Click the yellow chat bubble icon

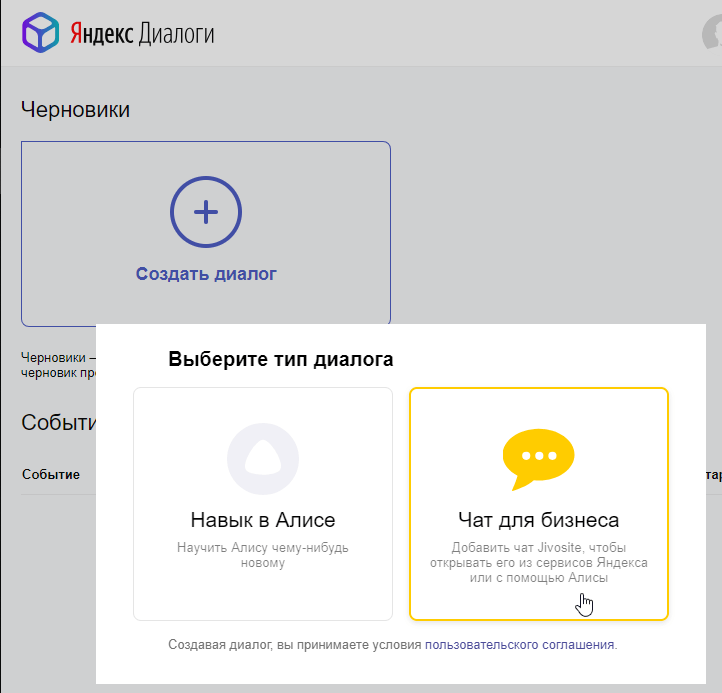pos(538,459)
